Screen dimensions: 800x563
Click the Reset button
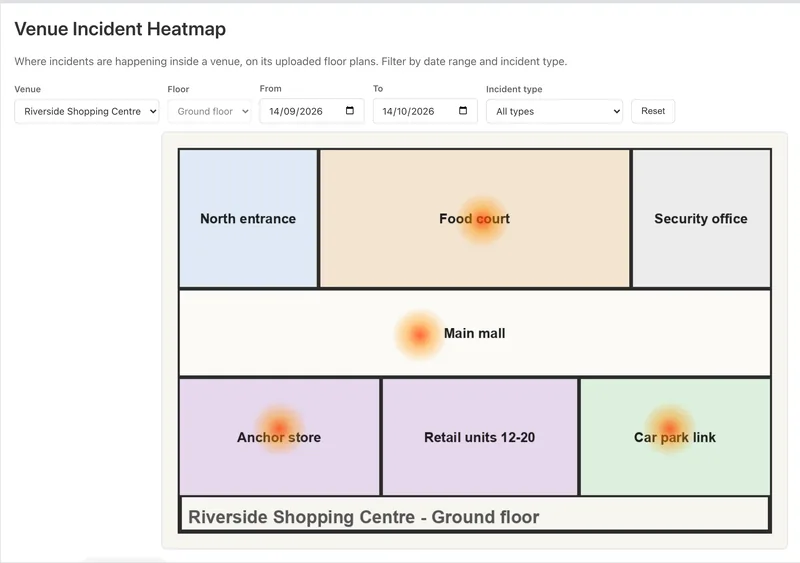click(x=653, y=111)
